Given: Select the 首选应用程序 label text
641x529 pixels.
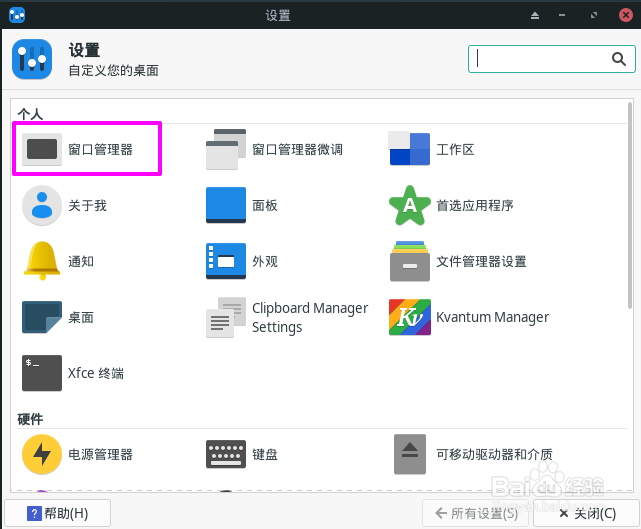Looking at the screenshot, I should click(x=475, y=205).
